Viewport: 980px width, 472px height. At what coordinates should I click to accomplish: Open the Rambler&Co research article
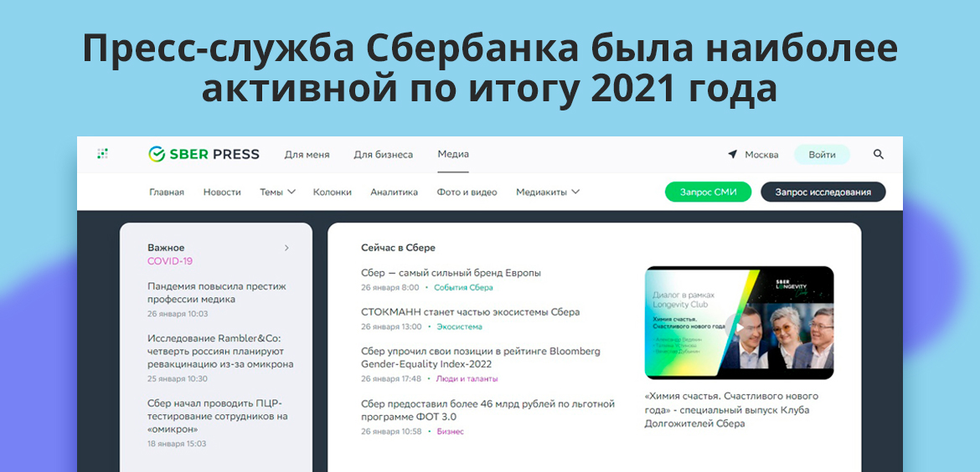220,351
